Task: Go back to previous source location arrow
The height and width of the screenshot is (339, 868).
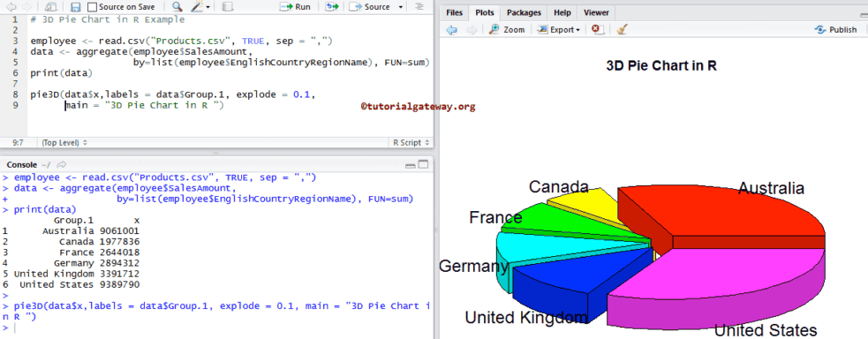Action: pyautogui.click(x=11, y=7)
